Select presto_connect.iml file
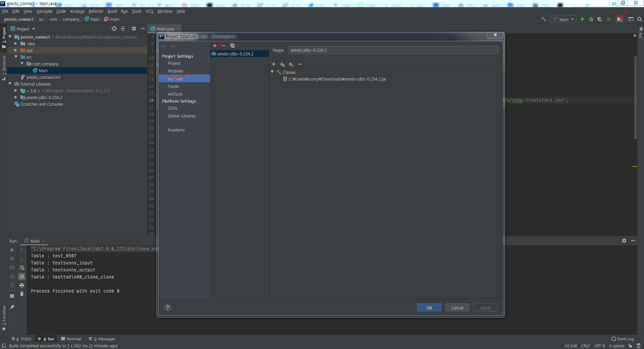Viewport: 644px width, 349px height. [43, 77]
